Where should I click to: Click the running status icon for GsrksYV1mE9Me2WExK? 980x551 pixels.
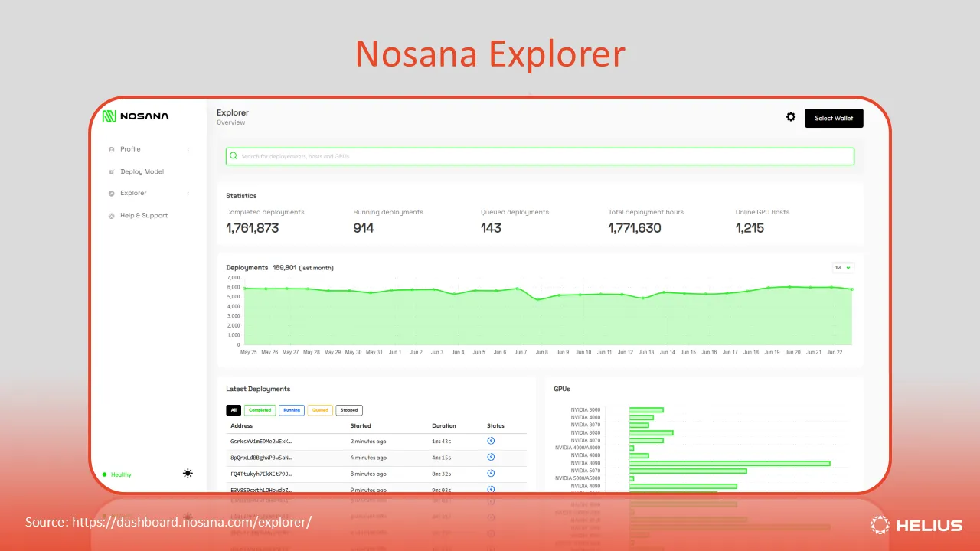[x=491, y=441]
